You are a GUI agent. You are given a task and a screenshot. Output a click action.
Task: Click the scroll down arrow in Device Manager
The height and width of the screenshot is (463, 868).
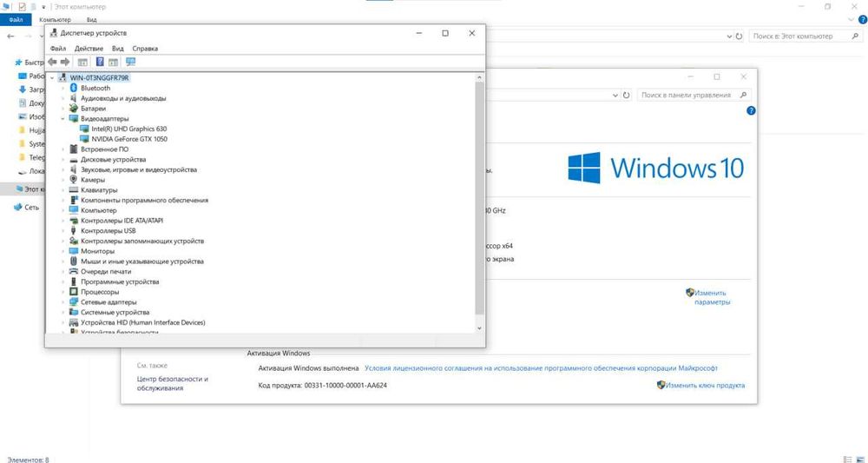click(479, 327)
